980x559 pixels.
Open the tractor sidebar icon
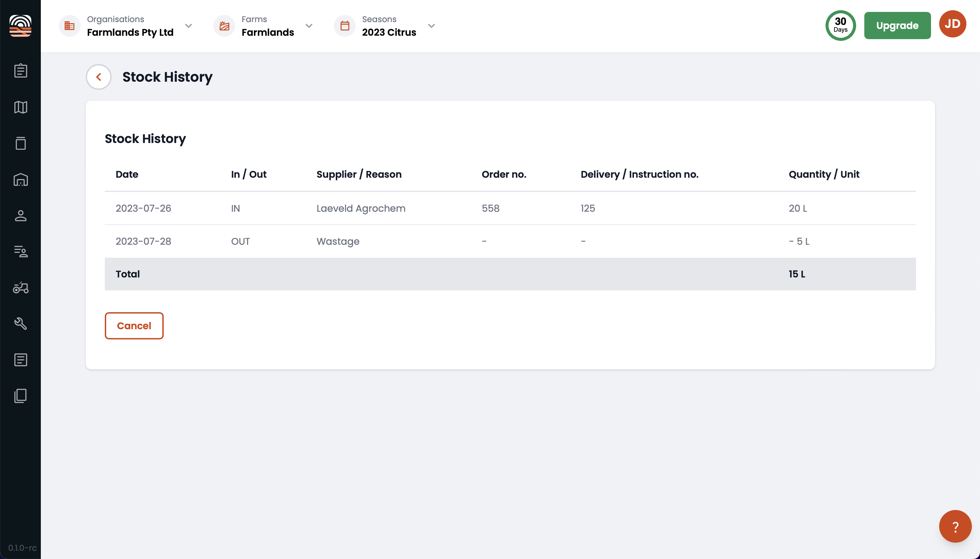point(21,288)
